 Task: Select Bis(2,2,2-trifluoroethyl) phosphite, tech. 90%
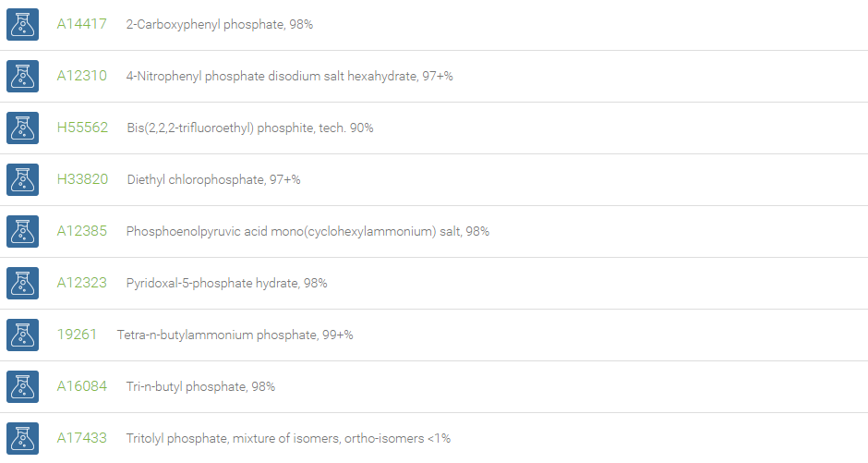[x=250, y=128]
